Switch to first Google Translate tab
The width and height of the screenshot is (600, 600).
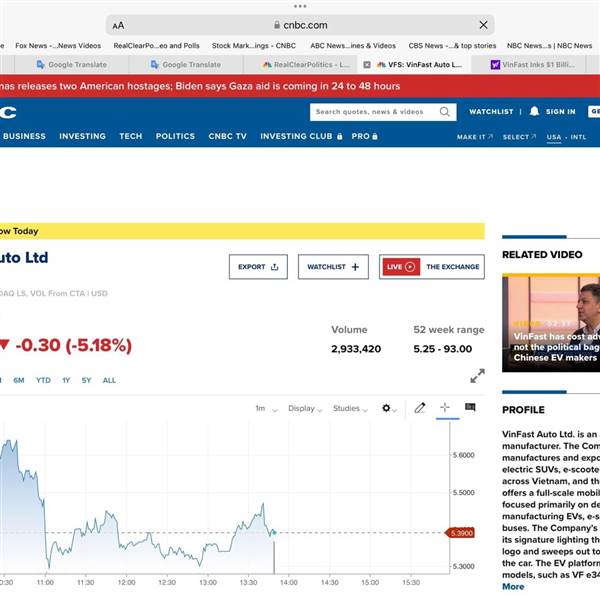[x=72, y=65]
